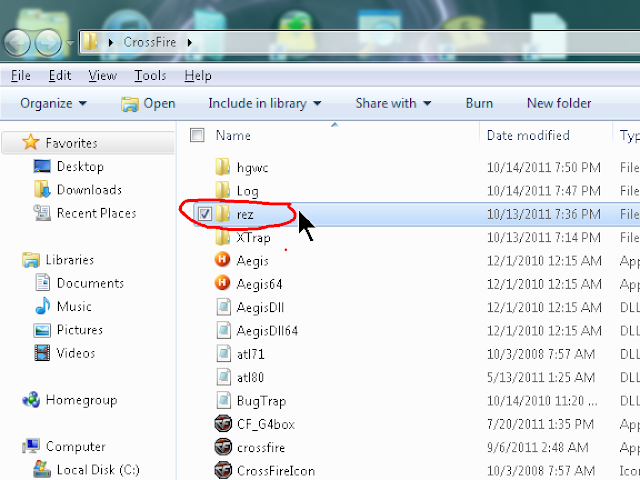Viewport: 640px width, 480px height.
Task: Click the Documents library icon
Action: (x=43, y=283)
